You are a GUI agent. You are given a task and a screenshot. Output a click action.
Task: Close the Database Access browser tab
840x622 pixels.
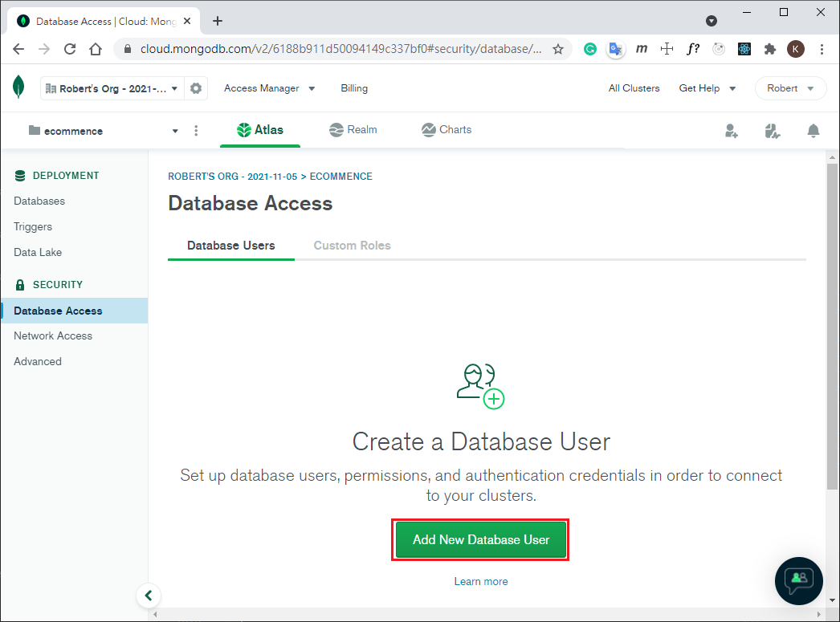(x=187, y=21)
